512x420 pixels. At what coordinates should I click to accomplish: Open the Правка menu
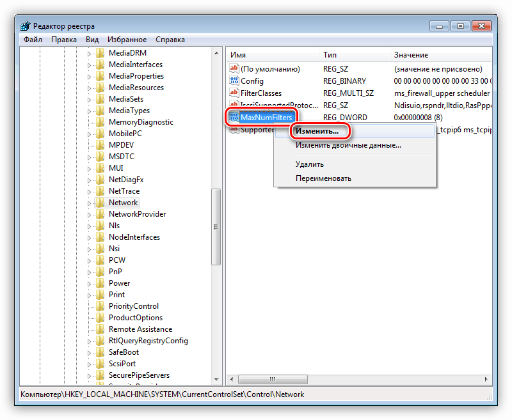[x=64, y=40]
